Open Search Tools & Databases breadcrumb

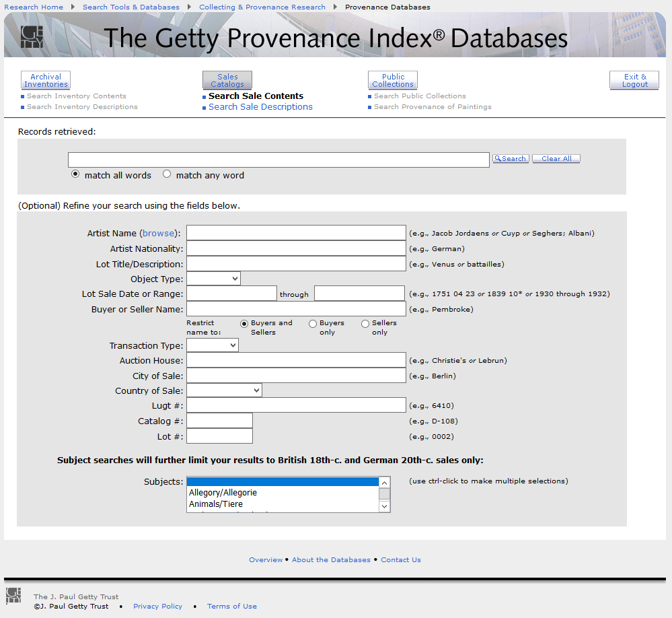(131, 7)
